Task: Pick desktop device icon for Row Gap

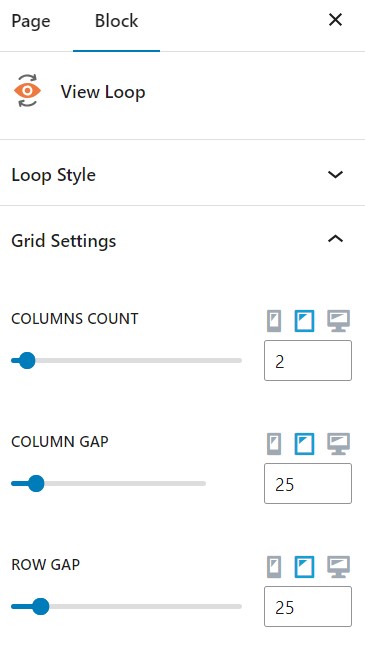Action: [338, 567]
